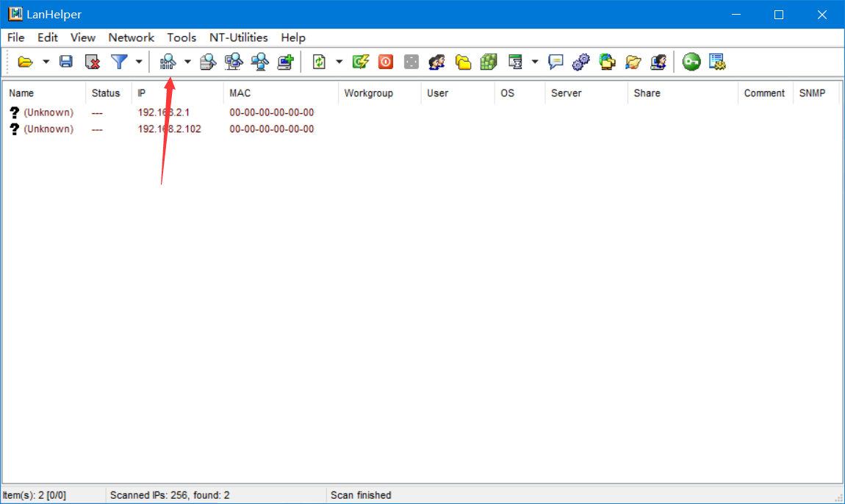Open the Scan IP dropdown arrow
This screenshot has width=845, height=504.
coord(187,62)
